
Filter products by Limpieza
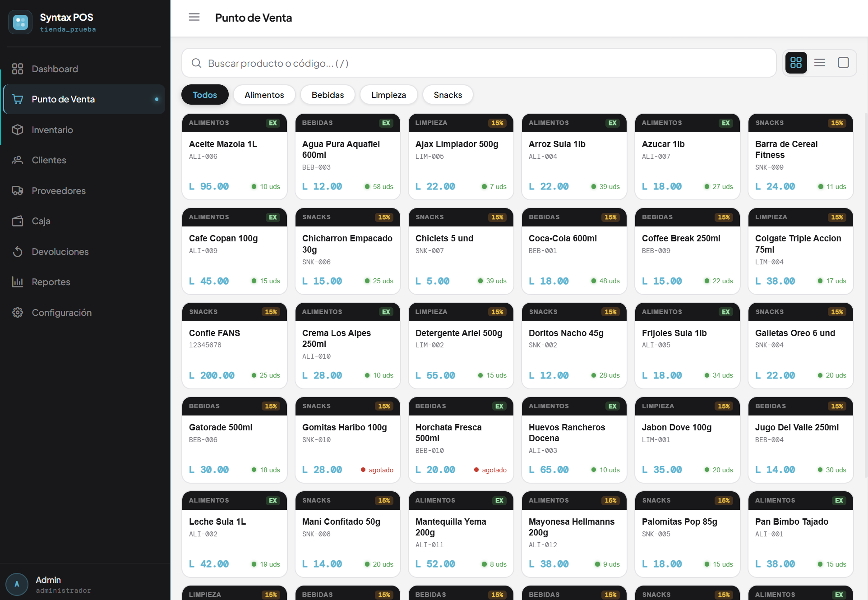[388, 95]
